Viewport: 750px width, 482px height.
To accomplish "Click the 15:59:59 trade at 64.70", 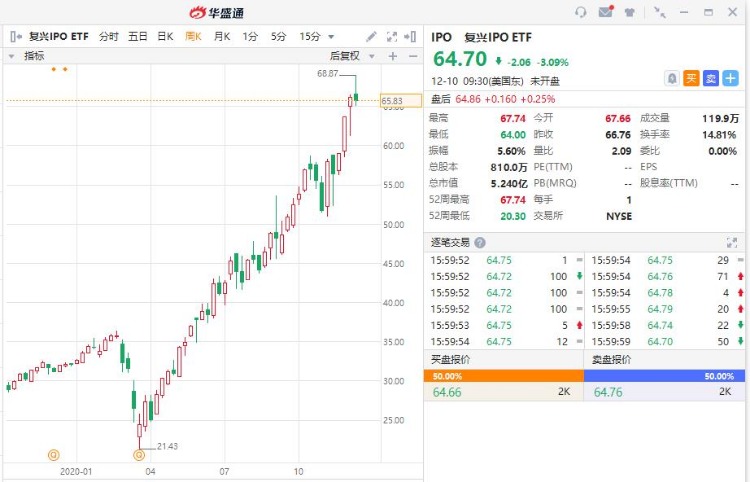I will click(667, 341).
